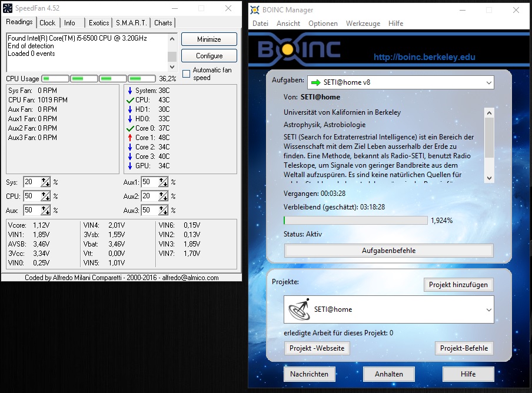Click the CPU Usage first core bar

(x=55, y=79)
